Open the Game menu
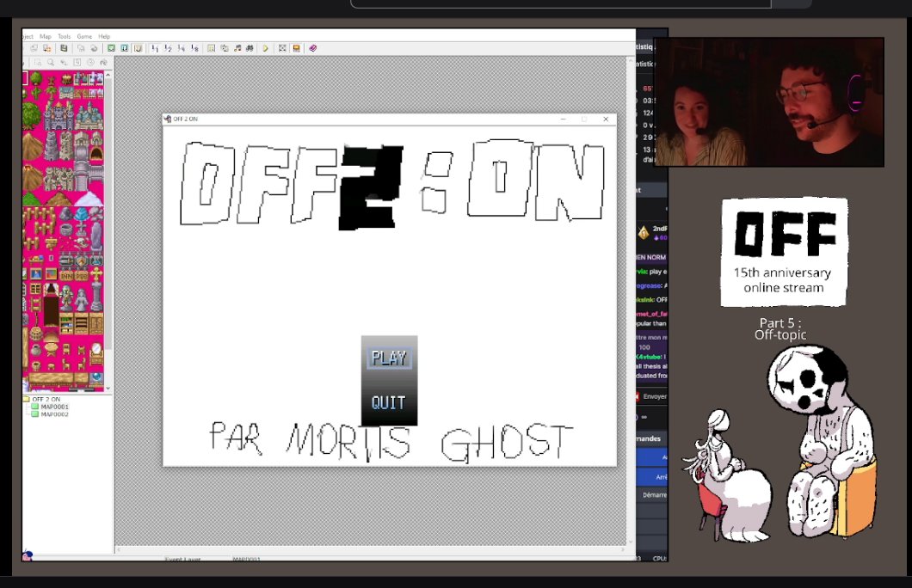Image resolution: width=912 pixels, height=588 pixels. pyautogui.click(x=84, y=36)
